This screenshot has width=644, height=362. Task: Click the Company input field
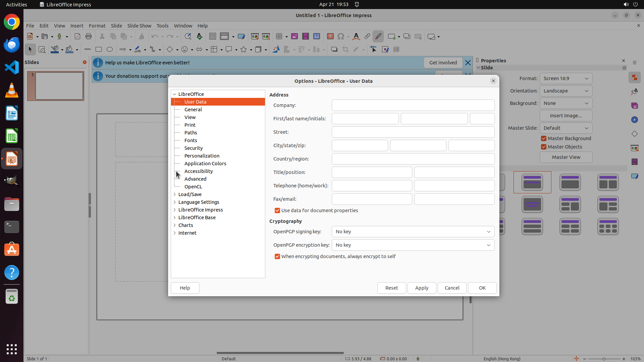413,105
